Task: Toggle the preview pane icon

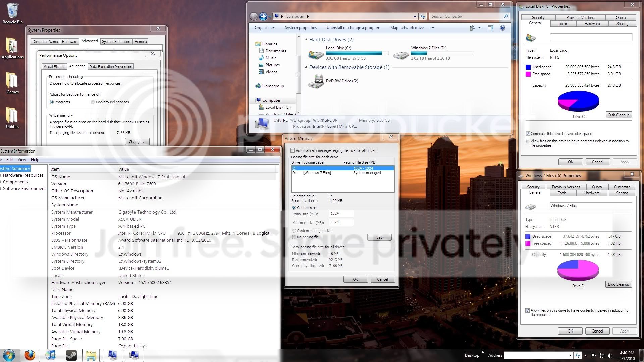Action: [x=490, y=28]
